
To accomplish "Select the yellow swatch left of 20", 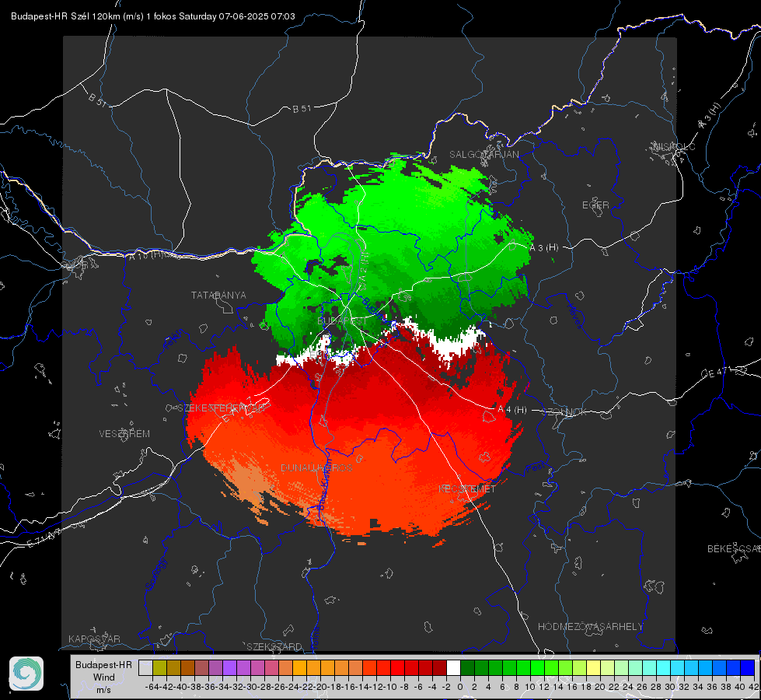I will point(594,667).
